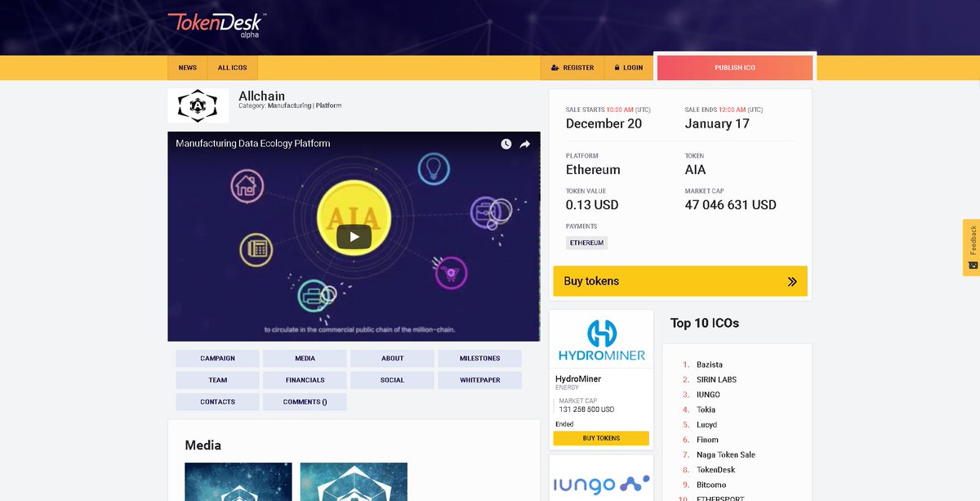This screenshot has width=980, height=501.
Task: Click HydroMiner BUY TOKENS button
Action: (601, 438)
